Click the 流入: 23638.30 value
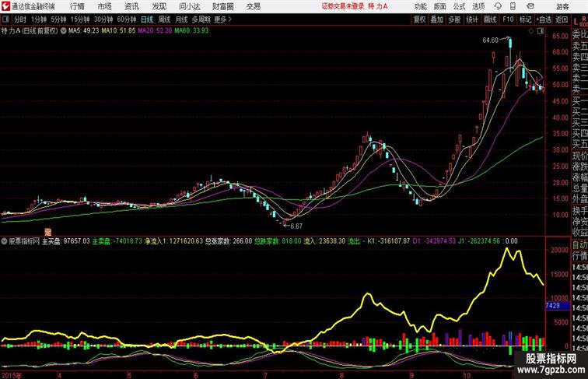The height and width of the screenshot is (379, 588). click(324, 241)
